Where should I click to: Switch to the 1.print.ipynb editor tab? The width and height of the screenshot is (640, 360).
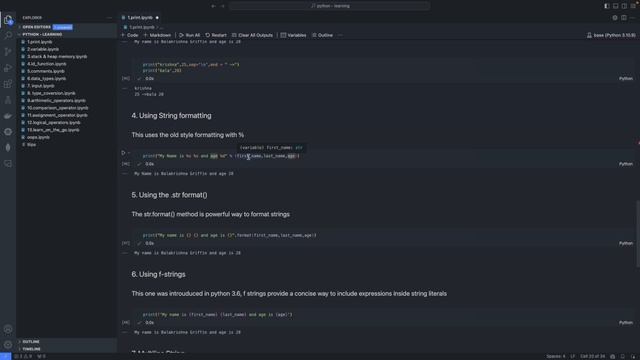click(140, 18)
